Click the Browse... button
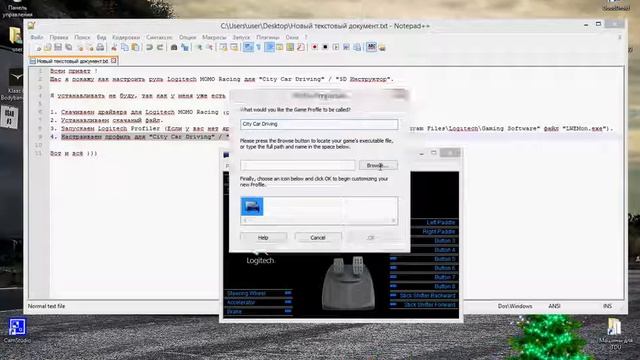Screen dimensions: 640x360 pos(378,165)
